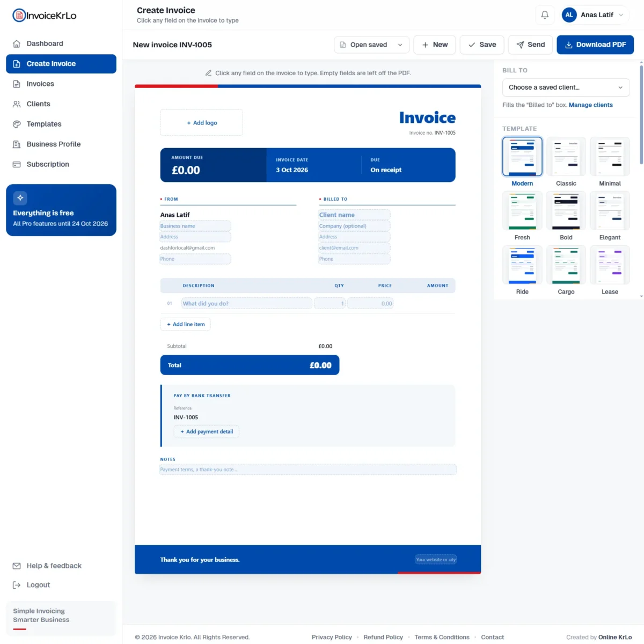
Task: Click the InvoiceKrLo logo
Action: pyautogui.click(x=45, y=16)
